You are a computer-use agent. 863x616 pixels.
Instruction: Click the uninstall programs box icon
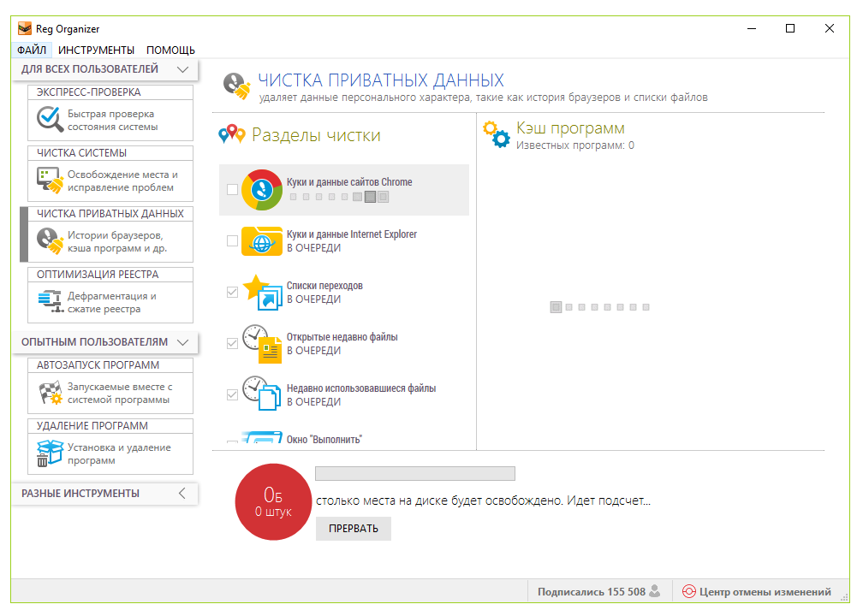pos(50,453)
